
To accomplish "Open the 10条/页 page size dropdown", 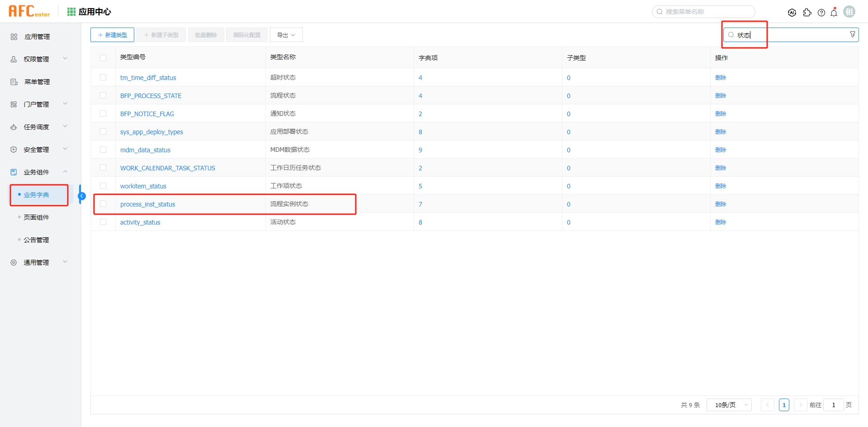I will (x=729, y=405).
